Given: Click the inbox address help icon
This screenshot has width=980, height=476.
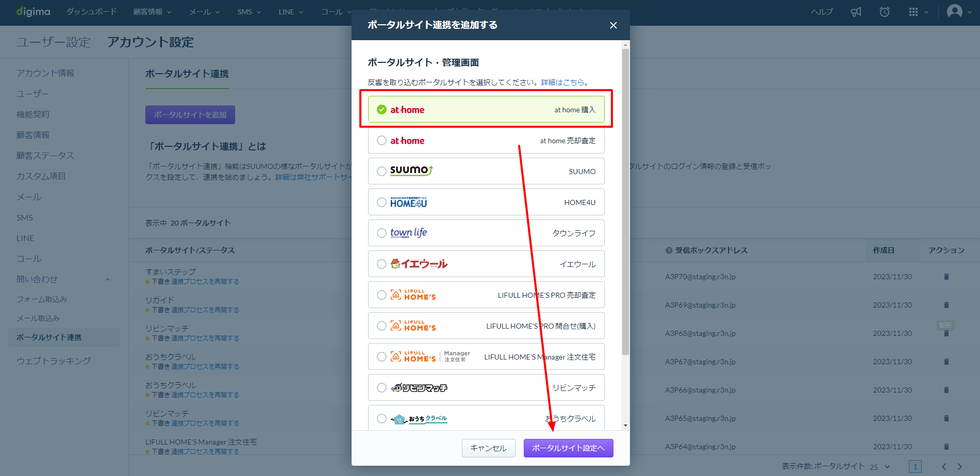Looking at the screenshot, I should (669, 250).
